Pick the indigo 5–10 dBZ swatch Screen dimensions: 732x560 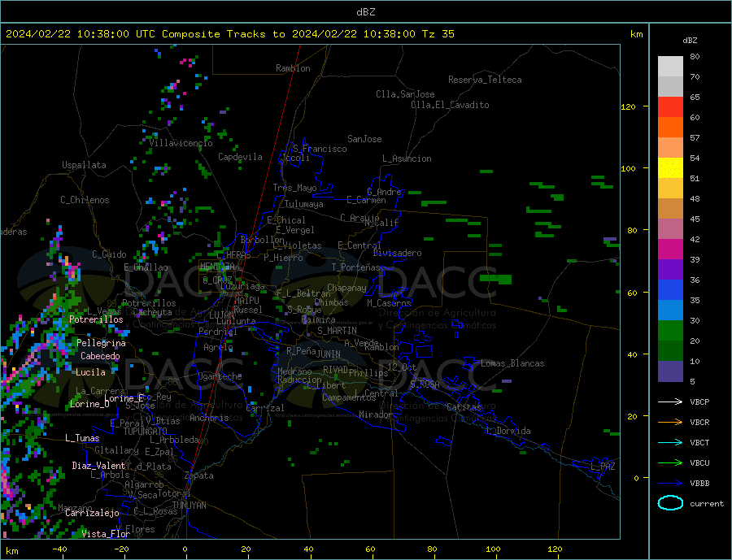point(670,371)
